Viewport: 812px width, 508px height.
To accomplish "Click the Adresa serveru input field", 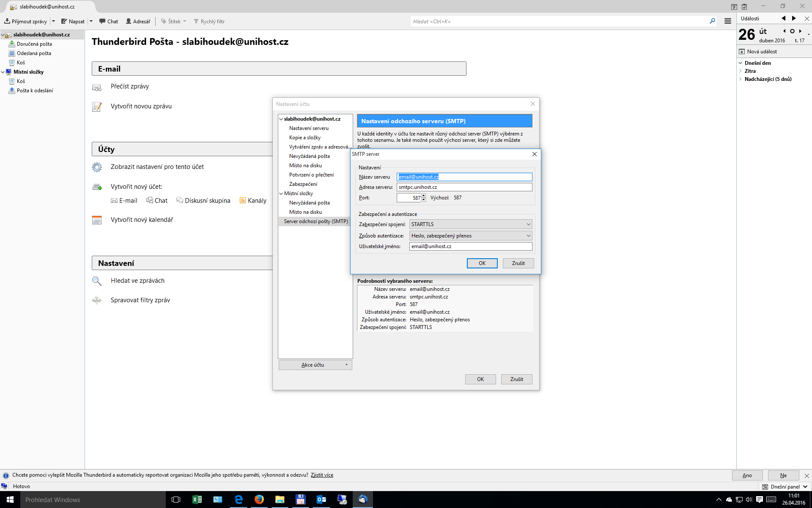I will tap(464, 187).
